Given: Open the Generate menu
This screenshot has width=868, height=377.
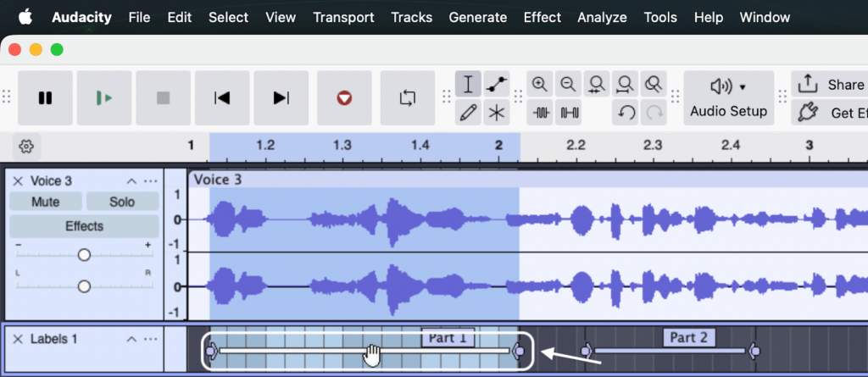Looking at the screenshot, I should (x=477, y=17).
